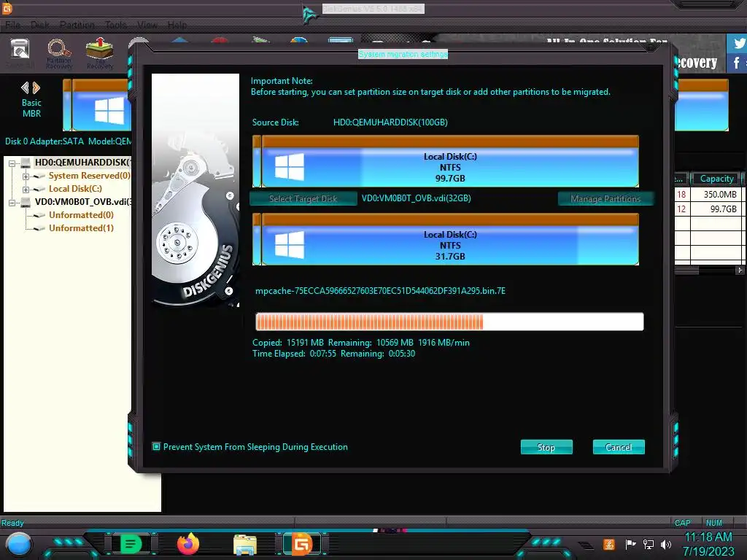
Task: Click the Manage Partitions button
Action: point(605,198)
